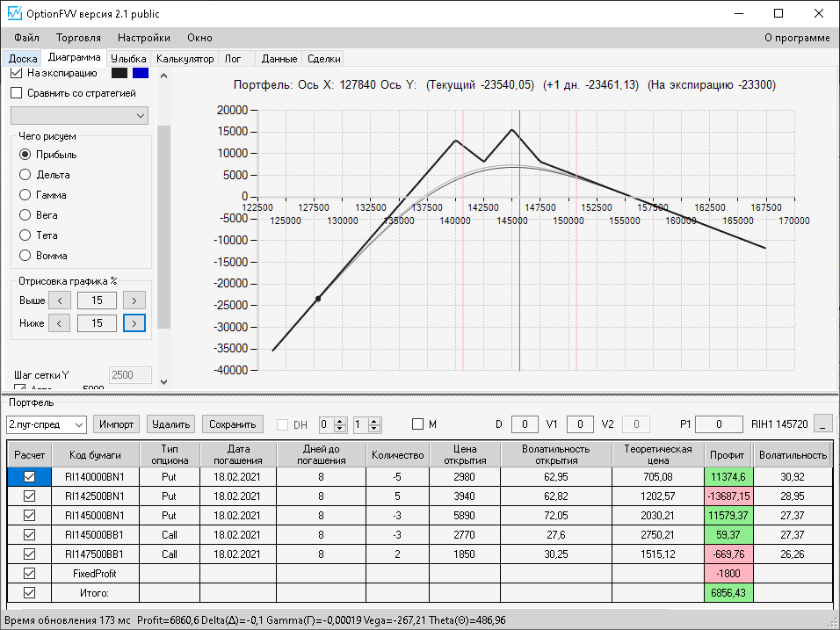Screen dimensions: 840x630
Task: Open the 2.пут-спред portfolio dropdown
Action: point(47,424)
